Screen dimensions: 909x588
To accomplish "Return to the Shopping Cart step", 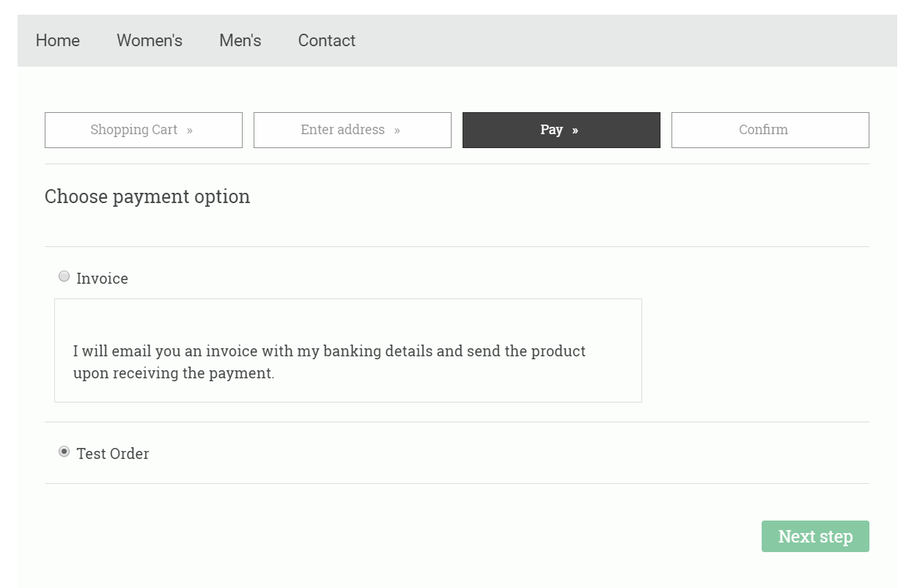I will point(144,130).
